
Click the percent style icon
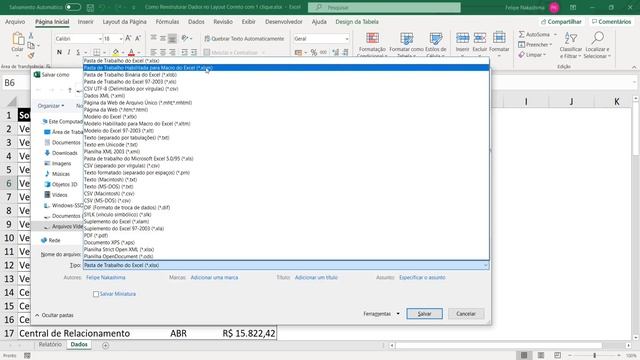click(x=313, y=52)
